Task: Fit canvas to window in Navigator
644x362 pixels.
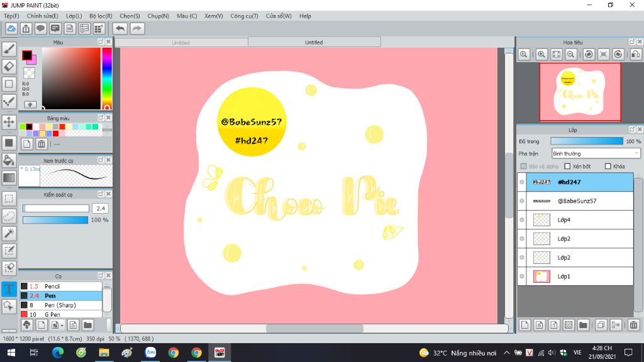Action: pos(556,54)
